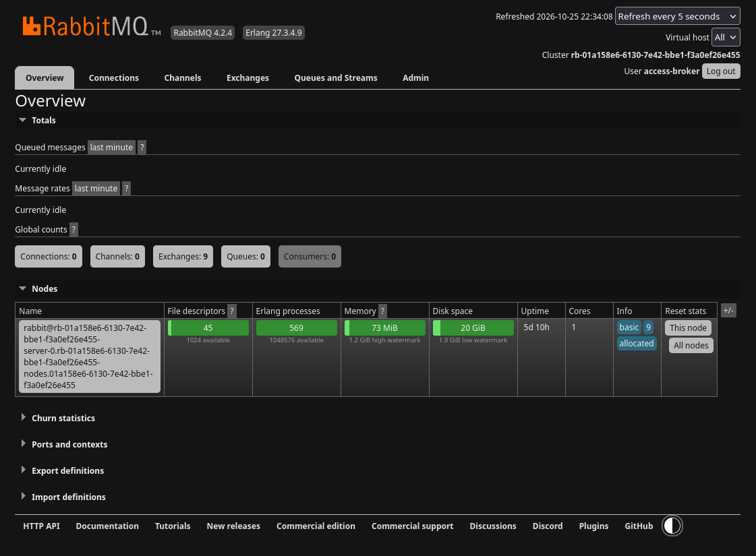Click the RabbitMQ 4.2.4 version badge
Viewport: 756px width, 556px height.
click(202, 33)
